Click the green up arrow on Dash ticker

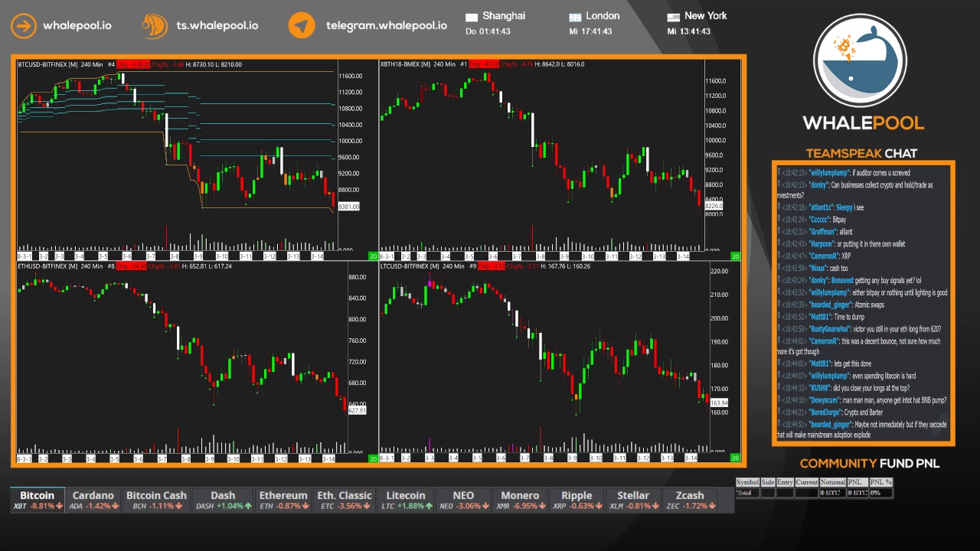248,507
